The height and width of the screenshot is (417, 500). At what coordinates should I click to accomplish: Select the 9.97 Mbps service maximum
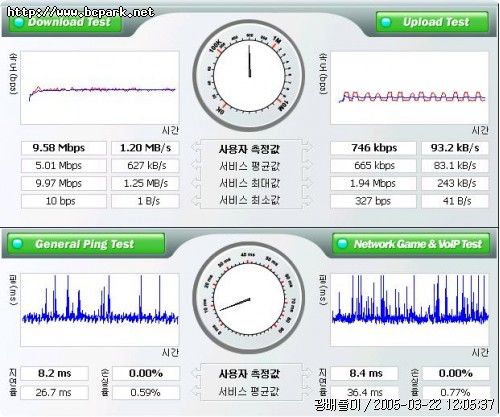64,183
